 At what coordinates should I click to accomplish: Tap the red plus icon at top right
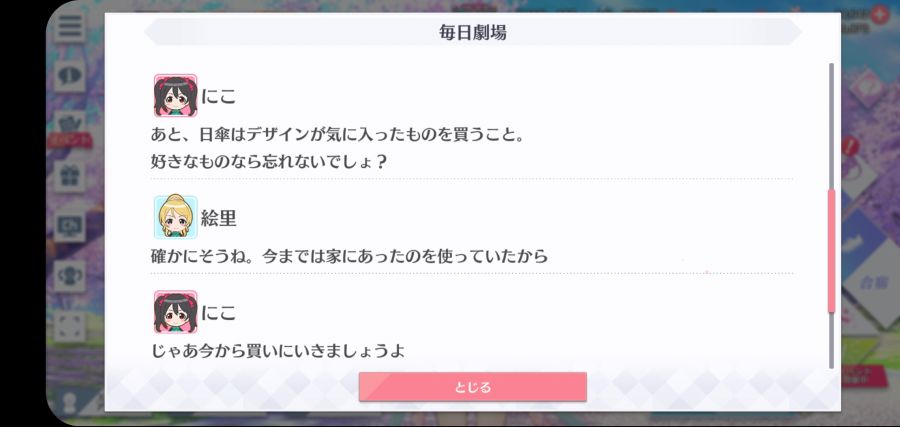878,15
